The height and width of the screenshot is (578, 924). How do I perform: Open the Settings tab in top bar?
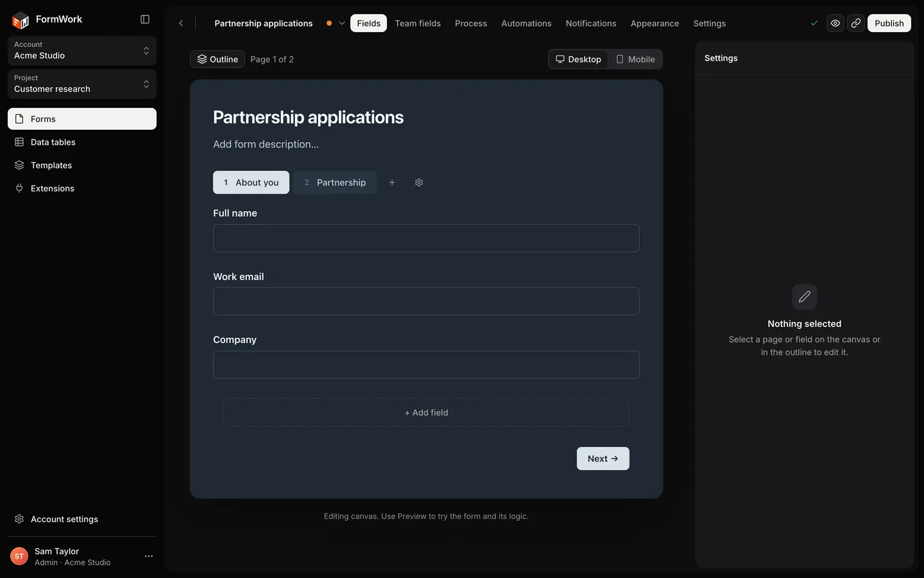(710, 23)
